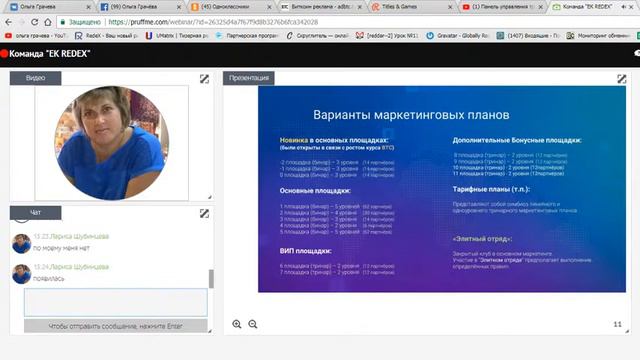The image size is (640, 360).
Task: Zoom in on the presentation slide
Action: [x=237, y=324]
